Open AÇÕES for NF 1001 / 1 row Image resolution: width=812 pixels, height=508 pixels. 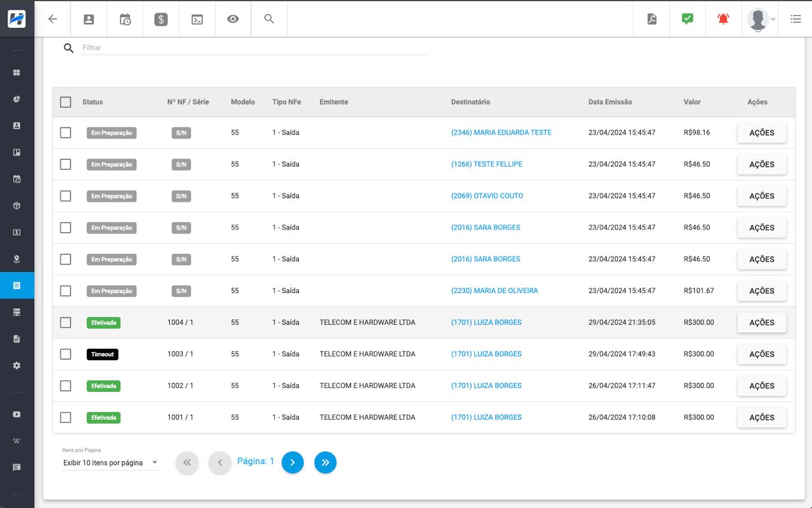click(762, 418)
